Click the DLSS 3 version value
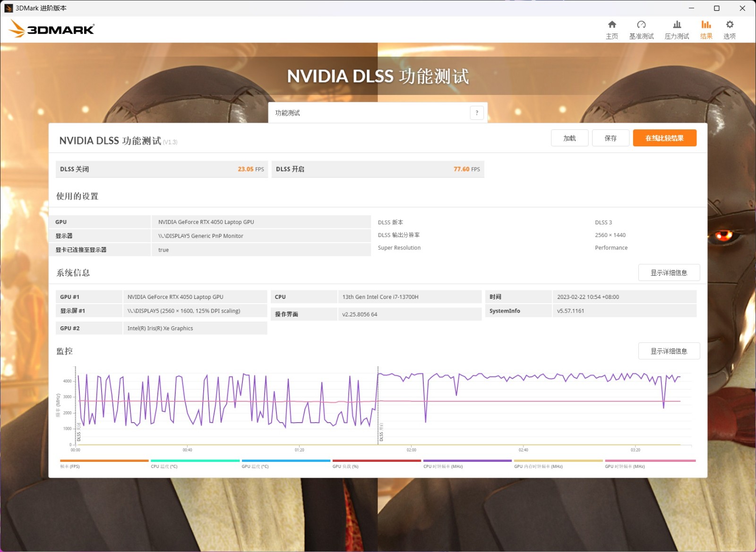 (603, 222)
